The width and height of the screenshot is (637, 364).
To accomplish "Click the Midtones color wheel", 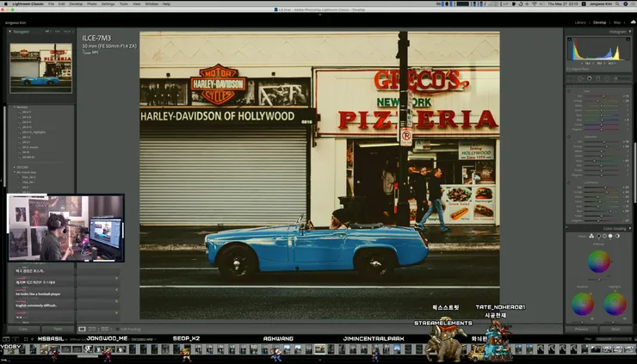I will (599, 262).
